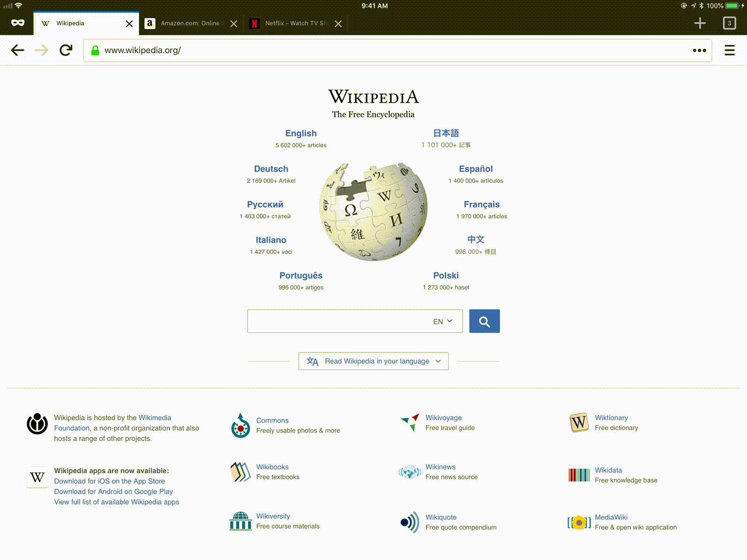Go back with the back arrow

click(17, 50)
